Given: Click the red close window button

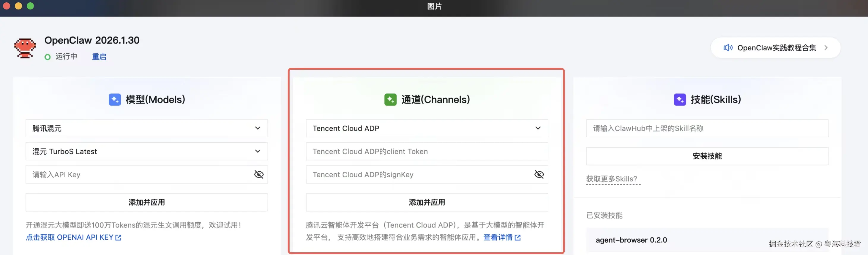Looking at the screenshot, I should coord(6,6).
